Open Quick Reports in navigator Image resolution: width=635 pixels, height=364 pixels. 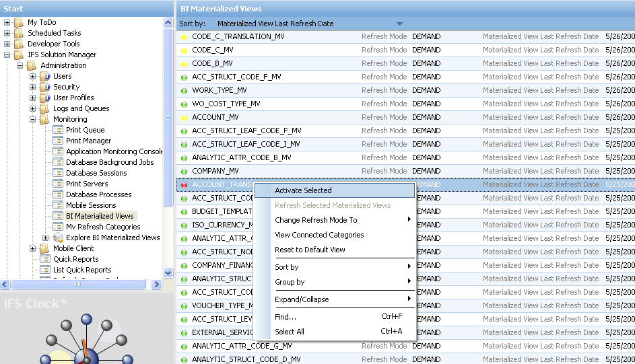75,260
